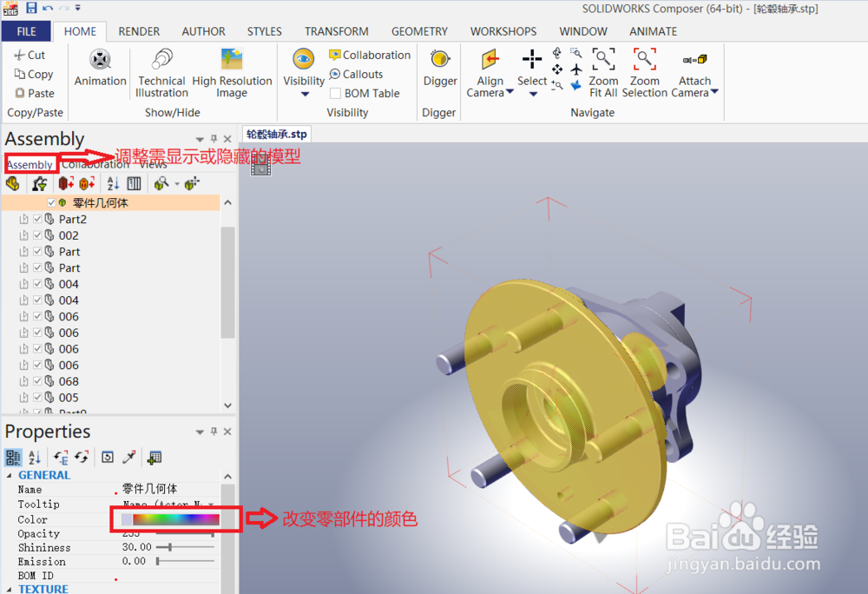
Task: Open the Select dropdown arrow
Action: [533, 95]
